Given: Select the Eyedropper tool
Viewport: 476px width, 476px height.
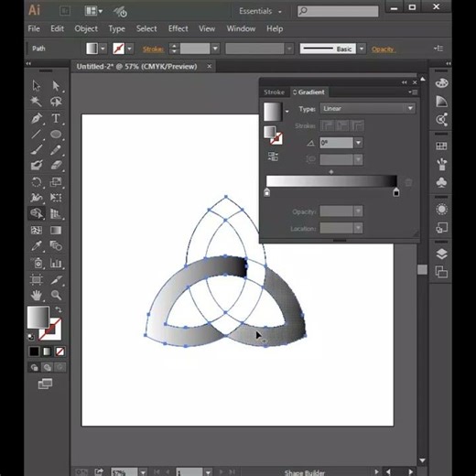Looking at the screenshot, I should pyautogui.click(x=37, y=245).
